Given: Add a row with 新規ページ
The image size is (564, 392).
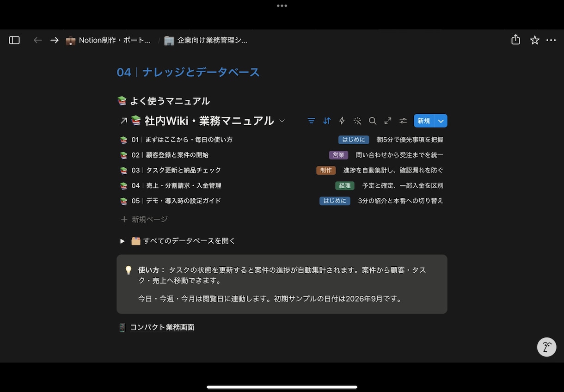Looking at the screenshot, I should (144, 219).
